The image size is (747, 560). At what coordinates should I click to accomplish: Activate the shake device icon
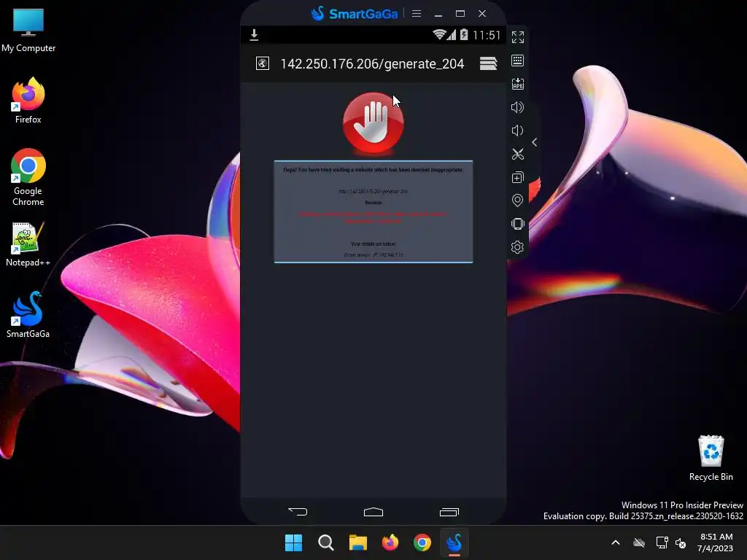(517, 224)
